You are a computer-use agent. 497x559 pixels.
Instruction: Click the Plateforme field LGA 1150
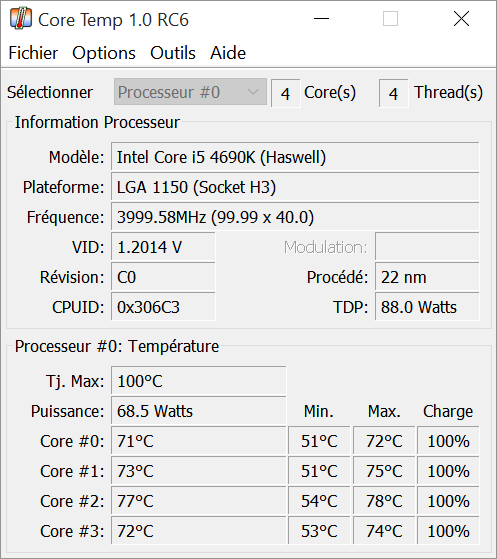pos(295,187)
